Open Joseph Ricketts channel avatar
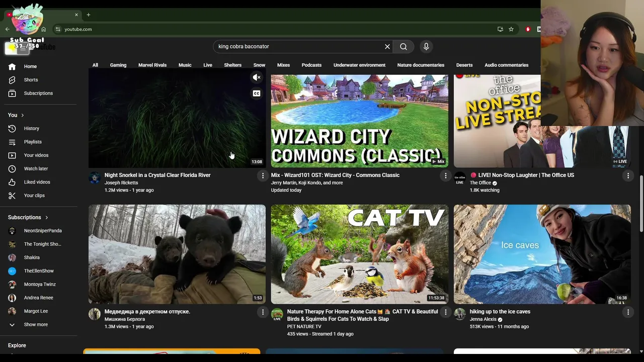This screenshot has width=644, height=362. 95,178
